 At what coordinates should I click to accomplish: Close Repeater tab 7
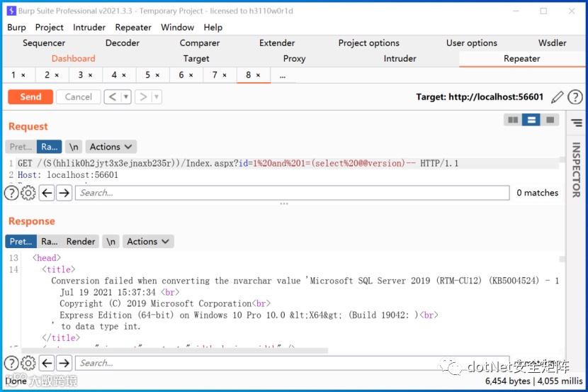coord(225,75)
